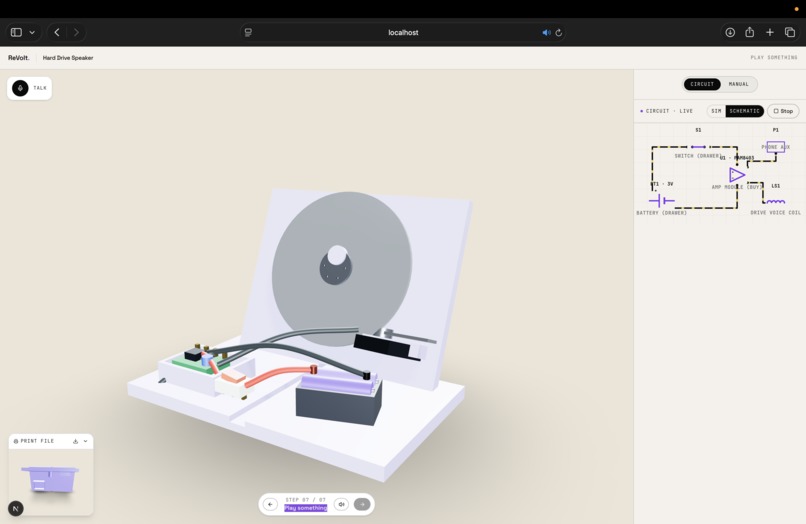Click the Hard Drive Speaker title
The width and height of the screenshot is (806, 524).
[x=68, y=58]
